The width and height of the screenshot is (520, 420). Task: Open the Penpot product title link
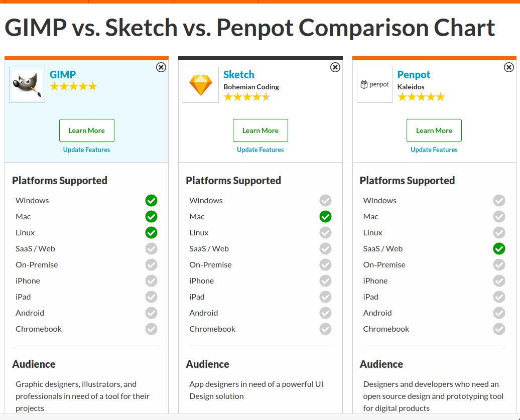click(414, 75)
